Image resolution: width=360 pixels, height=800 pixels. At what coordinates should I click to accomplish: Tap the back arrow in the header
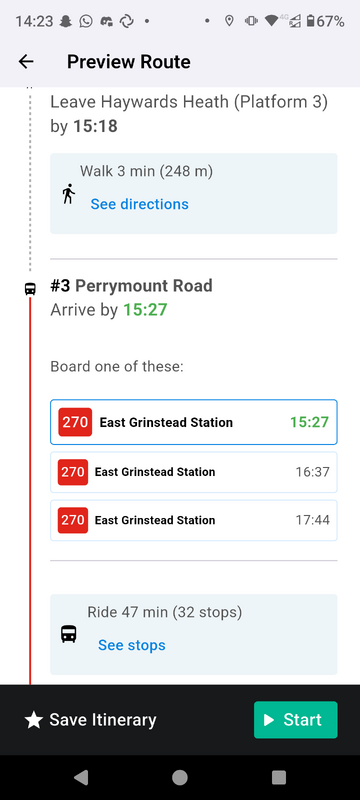[x=25, y=62]
